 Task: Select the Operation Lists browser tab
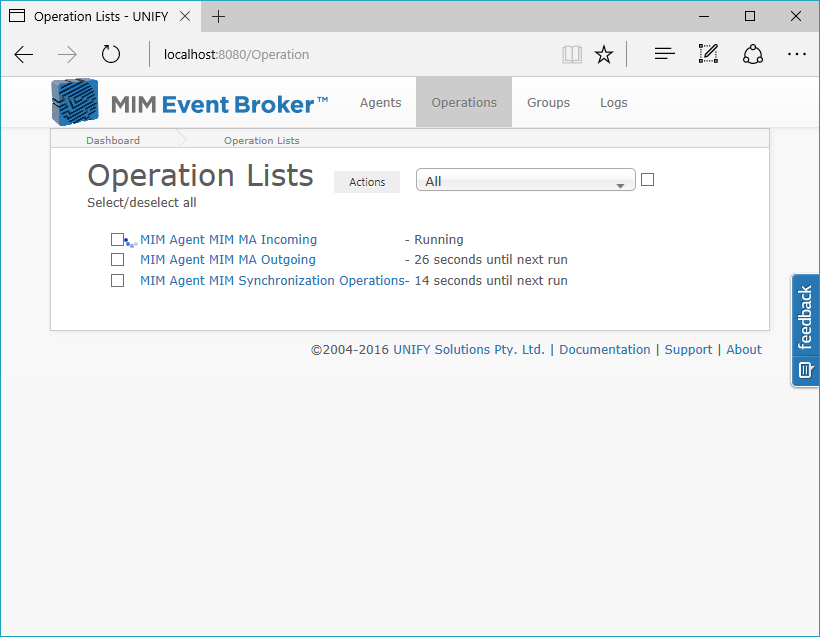(99, 17)
